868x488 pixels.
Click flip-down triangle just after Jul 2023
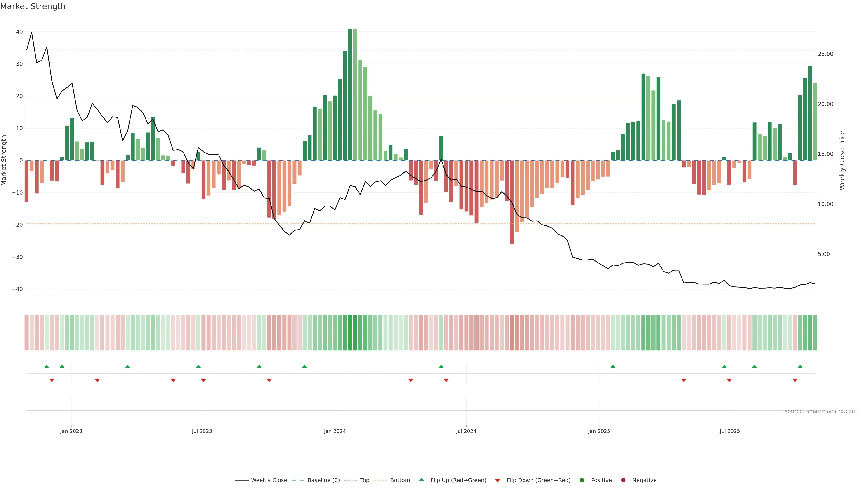pos(203,380)
